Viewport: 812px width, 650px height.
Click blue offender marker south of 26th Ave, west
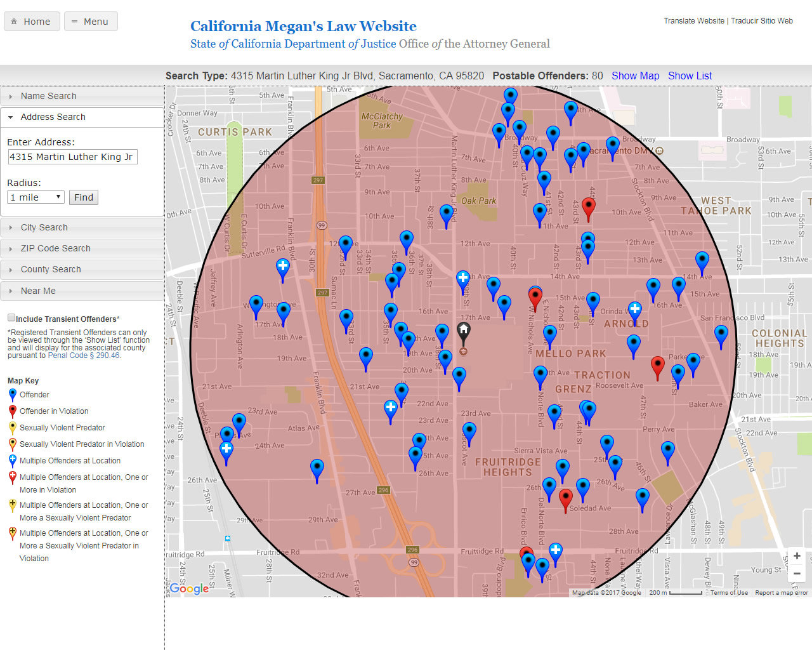click(317, 470)
